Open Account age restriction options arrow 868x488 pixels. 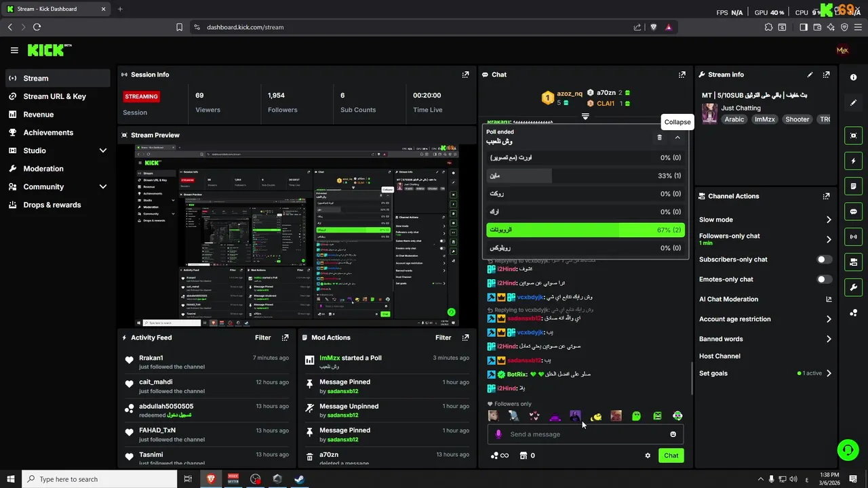pos(829,319)
